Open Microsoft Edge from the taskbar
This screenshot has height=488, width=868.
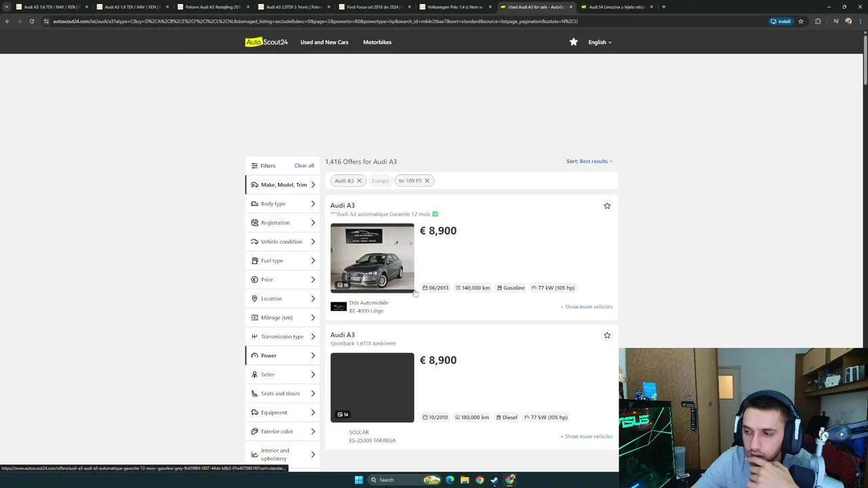(x=450, y=480)
